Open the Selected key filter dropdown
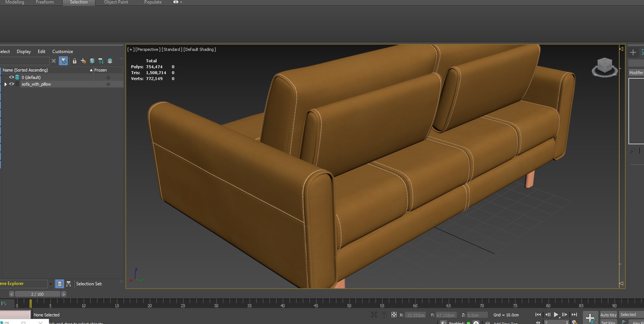 click(631, 315)
